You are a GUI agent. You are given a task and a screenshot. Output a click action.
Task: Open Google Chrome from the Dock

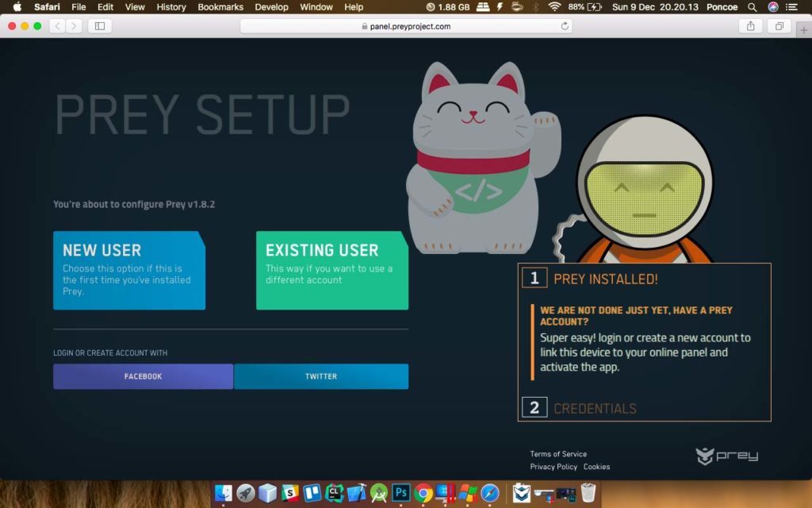[x=423, y=493]
